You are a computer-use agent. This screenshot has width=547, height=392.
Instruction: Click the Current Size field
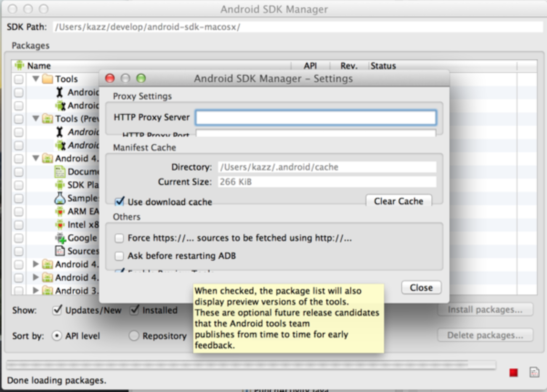327,182
